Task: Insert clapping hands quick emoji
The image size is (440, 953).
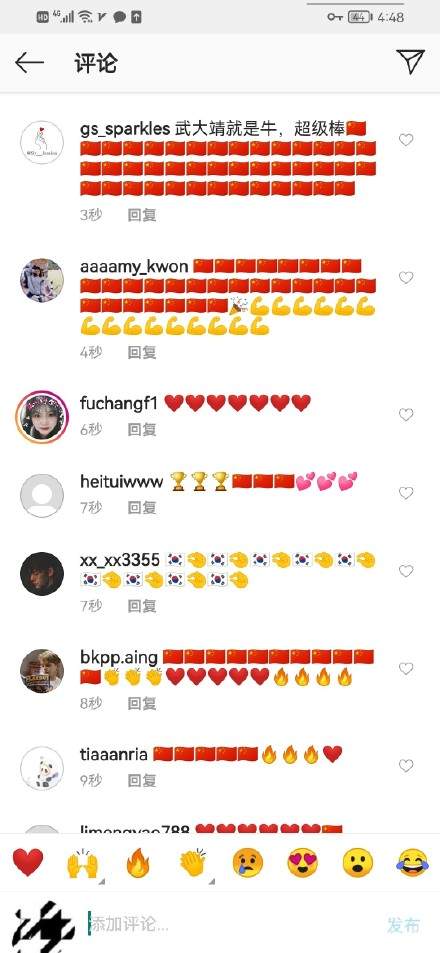Action: pos(193,863)
